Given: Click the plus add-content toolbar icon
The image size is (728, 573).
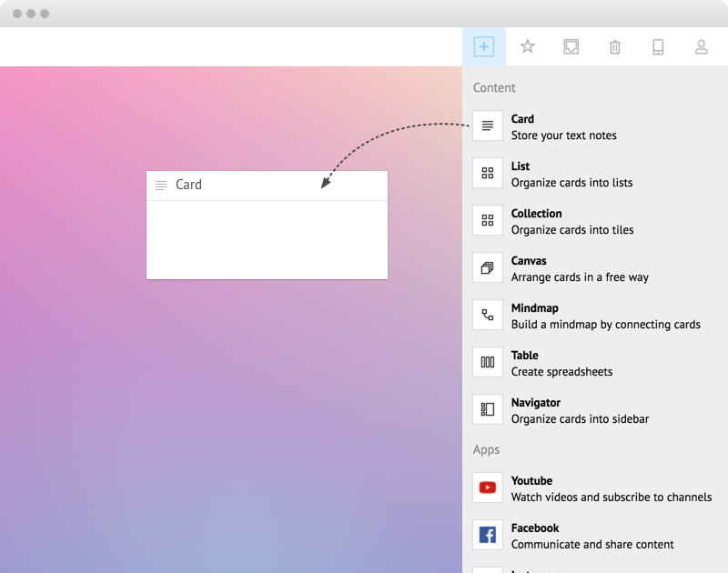Looking at the screenshot, I should (x=484, y=46).
